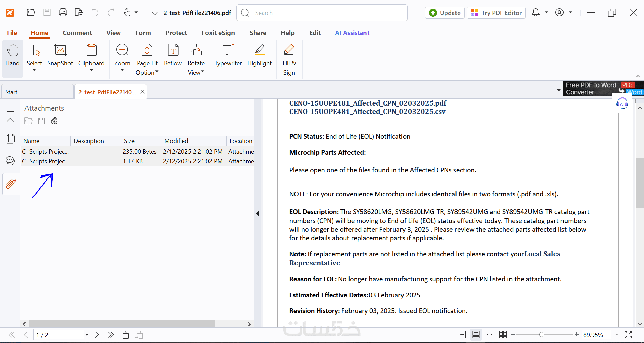Click the zoom in plus button
Screen dimensions: 644x343
[576, 335]
